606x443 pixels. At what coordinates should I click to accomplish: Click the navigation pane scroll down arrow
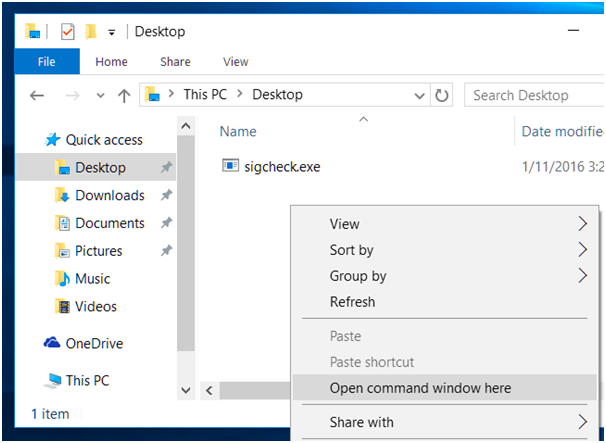pyautogui.click(x=185, y=389)
